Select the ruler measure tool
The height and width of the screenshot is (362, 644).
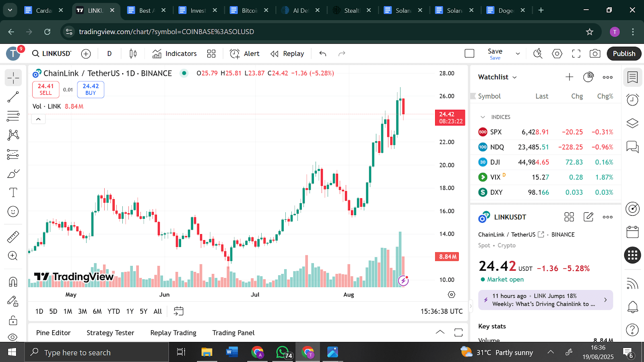click(x=13, y=237)
